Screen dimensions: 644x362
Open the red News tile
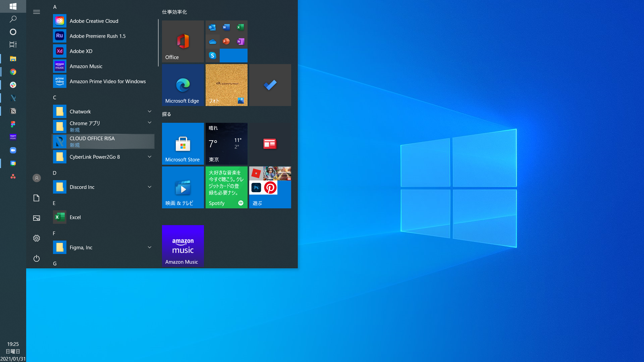[270, 144]
